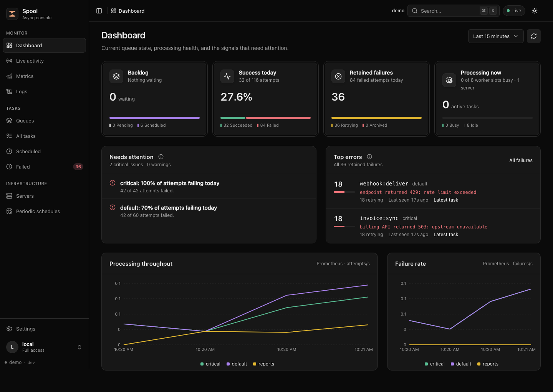
Task: Show info for Top errors
Action: pos(369,157)
